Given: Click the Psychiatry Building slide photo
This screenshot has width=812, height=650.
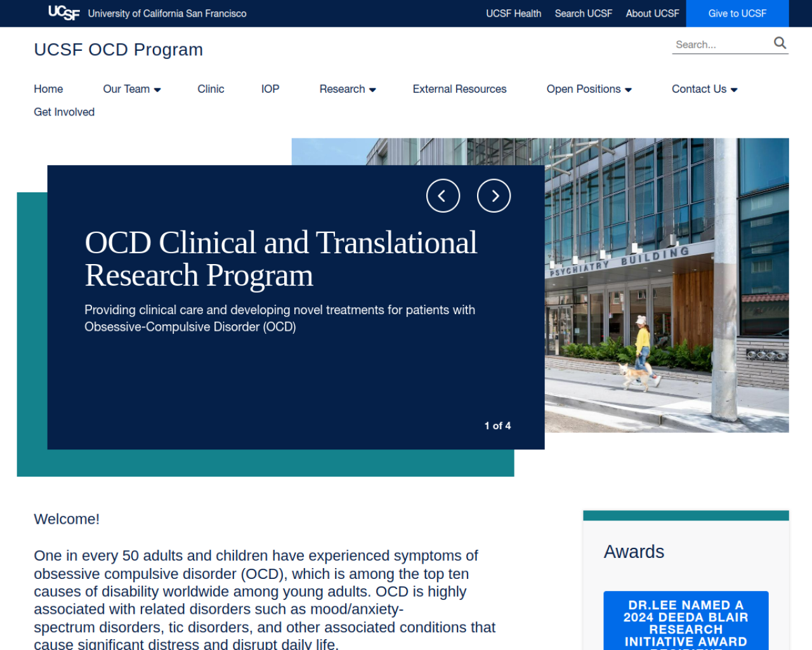Looking at the screenshot, I should 666,285.
